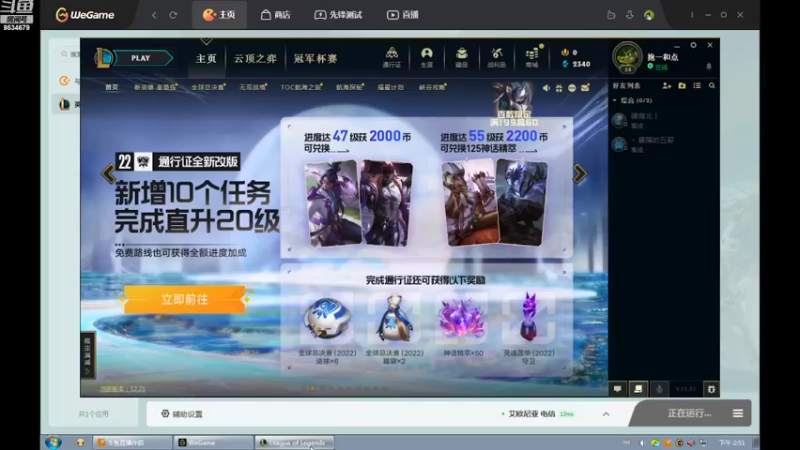Image resolution: width=800 pixels, height=450 pixels.
Task: Click the 灵魂莲华(2022) 守卫 reward
Action: tap(529, 328)
